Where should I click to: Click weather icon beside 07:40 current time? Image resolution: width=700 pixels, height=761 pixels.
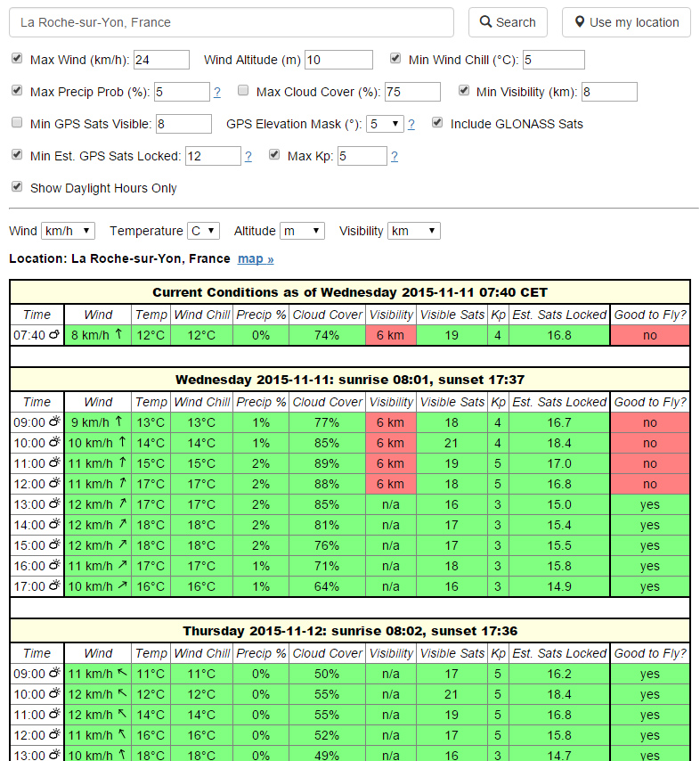click(x=54, y=334)
